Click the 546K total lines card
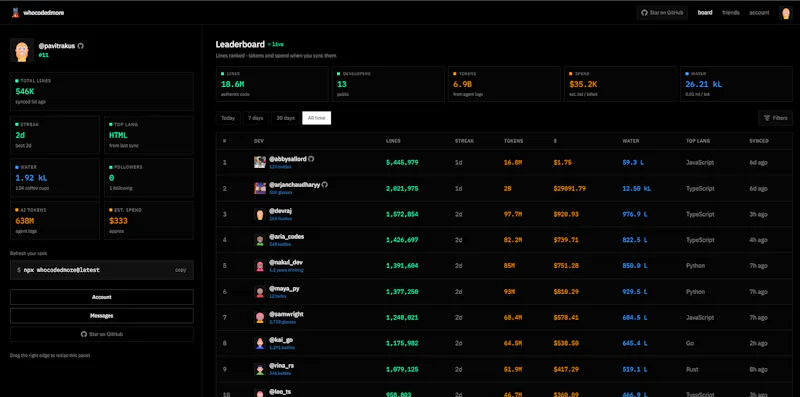The image size is (800, 397). pos(102,91)
